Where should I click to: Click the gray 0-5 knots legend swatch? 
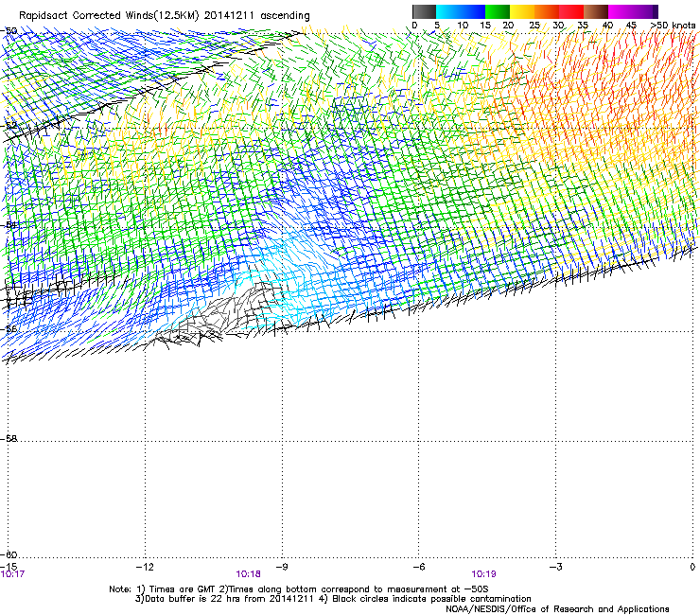coord(424,11)
